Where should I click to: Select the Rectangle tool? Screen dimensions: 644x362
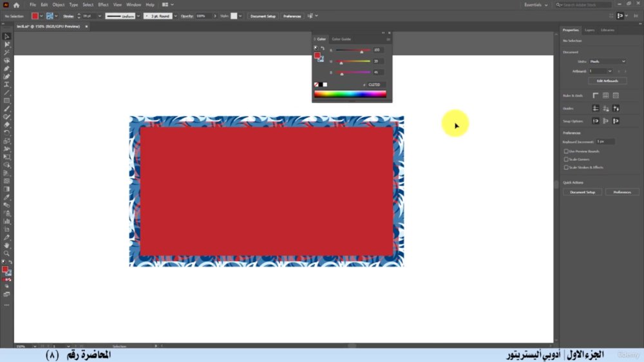(x=6, y=100)
